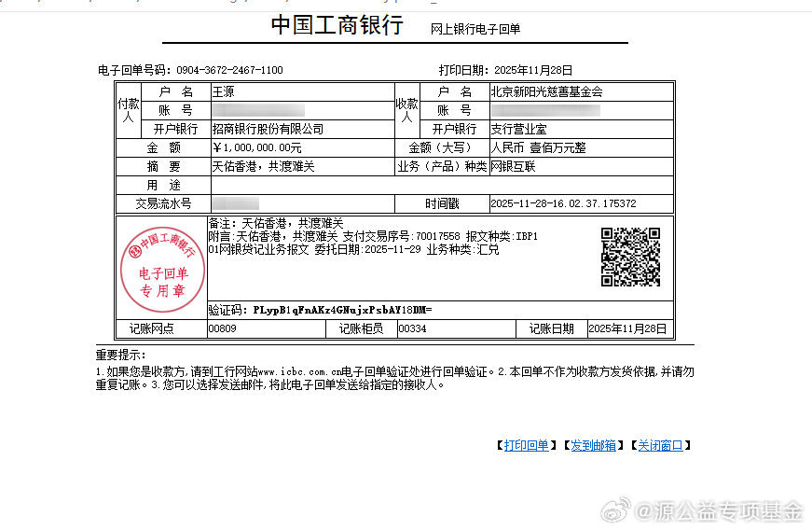Screen dimensions: 812x530
Task: Select 业务种类:汇兑 text
Action: [463, 249]
